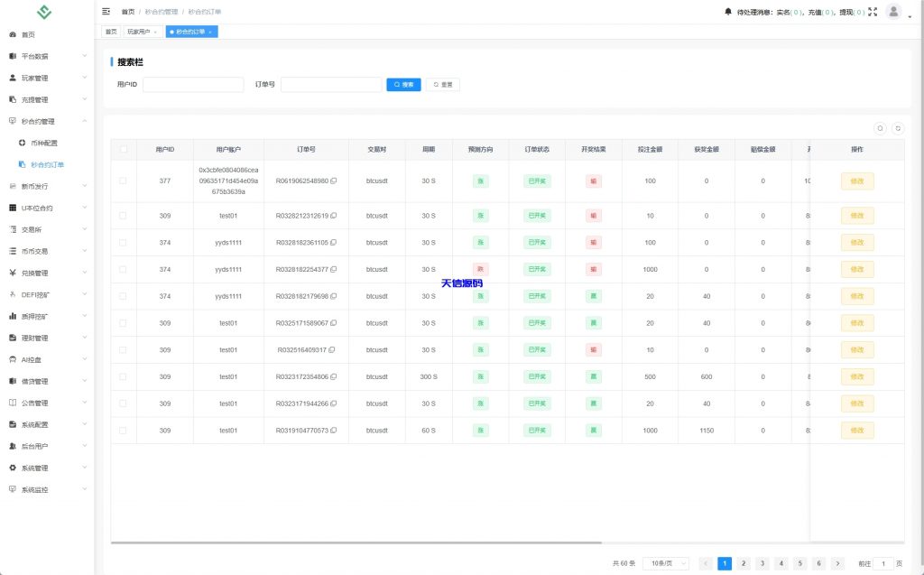Click the DEFI挖矿 sidebar icon
The height and width of the screenshot is (575, 924).
[13, 294]
